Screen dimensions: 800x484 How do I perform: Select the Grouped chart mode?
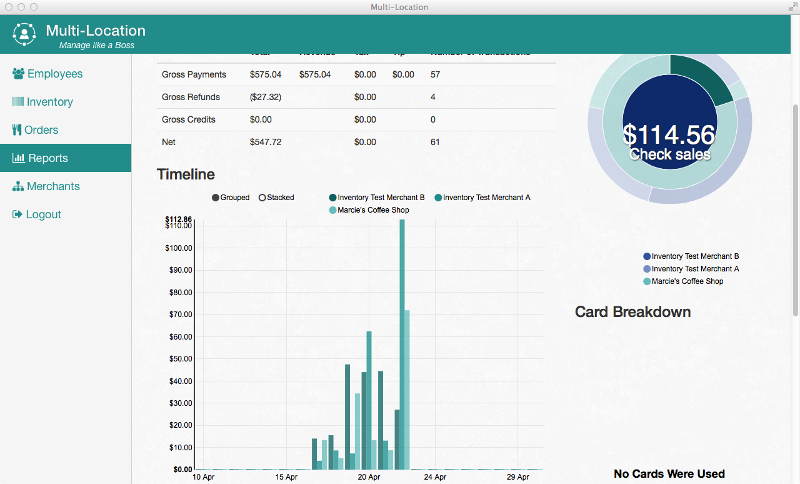215,198
